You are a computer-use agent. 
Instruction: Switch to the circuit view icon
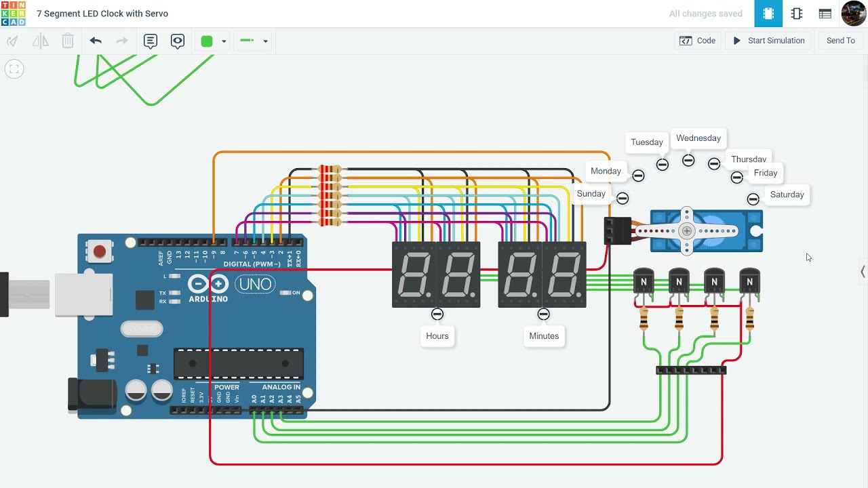[768, 14]
